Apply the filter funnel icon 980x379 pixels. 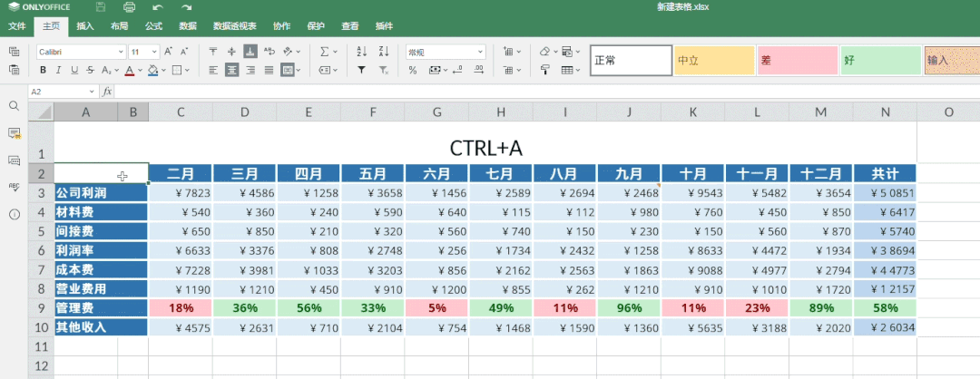(x=361, y=70)
